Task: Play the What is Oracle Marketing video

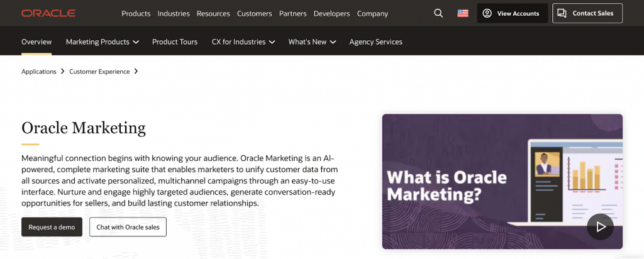Action: coord(600,227)
